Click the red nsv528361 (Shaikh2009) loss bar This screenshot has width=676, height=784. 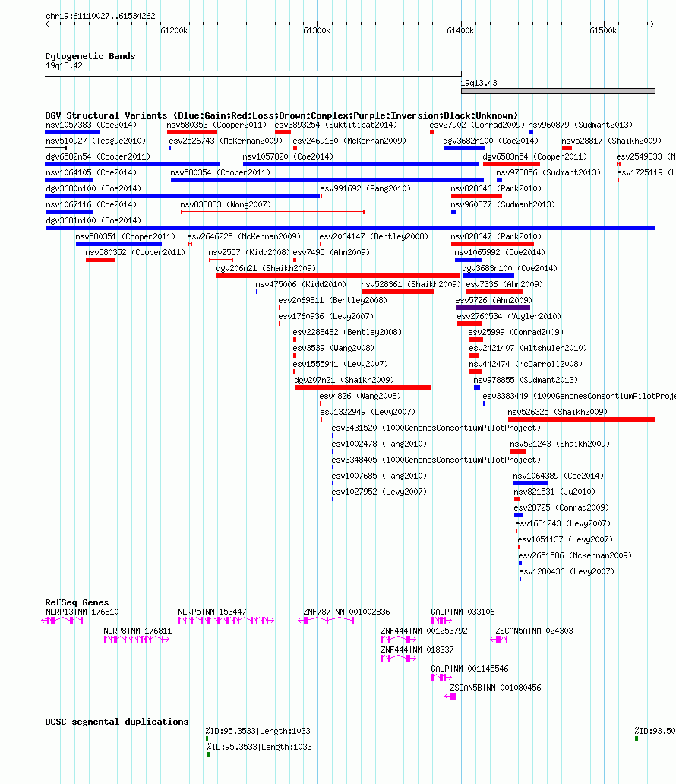397,292
